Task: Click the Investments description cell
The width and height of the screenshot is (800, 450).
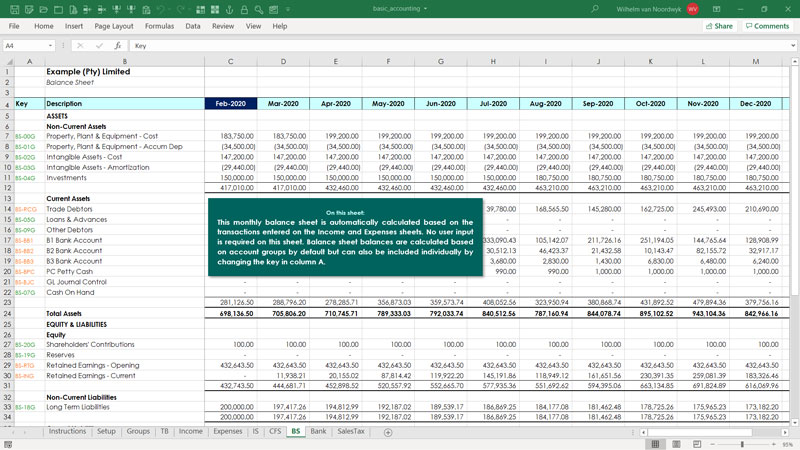Action: pos(124,178)
